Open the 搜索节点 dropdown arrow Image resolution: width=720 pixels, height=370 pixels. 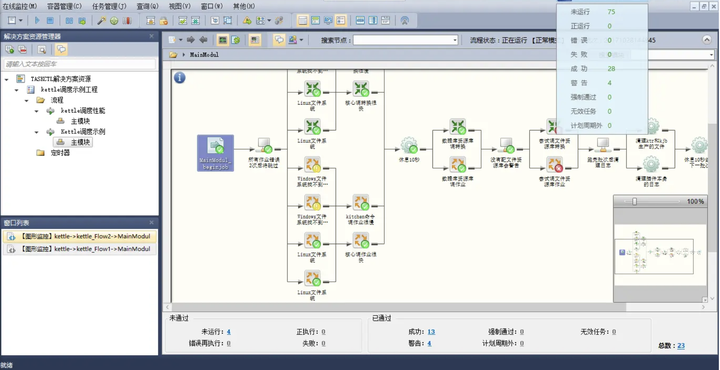click(x=455, y=40)
